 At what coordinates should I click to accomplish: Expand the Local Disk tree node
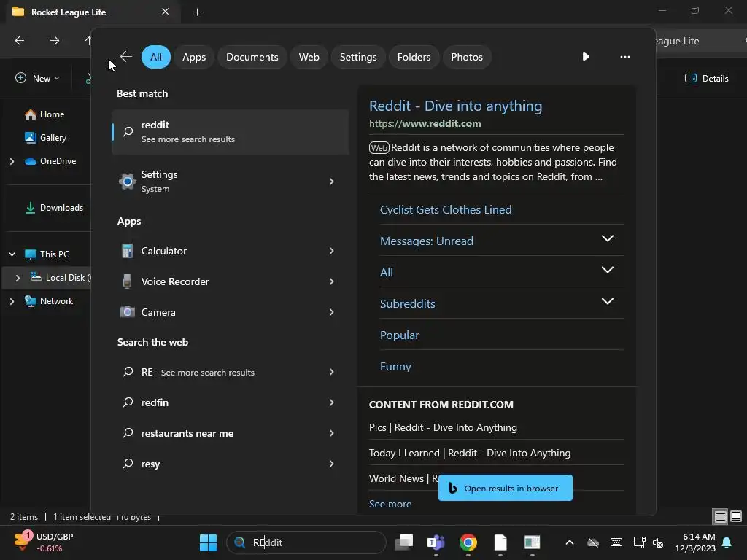click(18, 278)
